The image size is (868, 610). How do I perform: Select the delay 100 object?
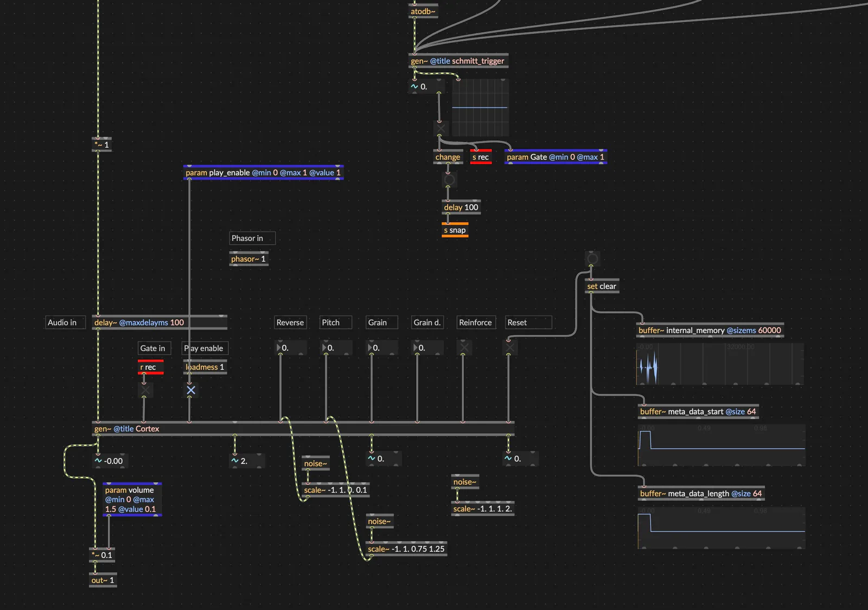[461, 207]
